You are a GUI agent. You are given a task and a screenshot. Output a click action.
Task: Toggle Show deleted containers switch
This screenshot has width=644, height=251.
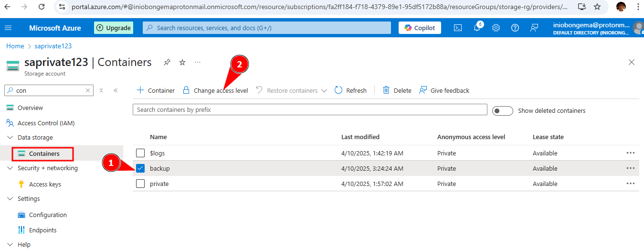502,110
